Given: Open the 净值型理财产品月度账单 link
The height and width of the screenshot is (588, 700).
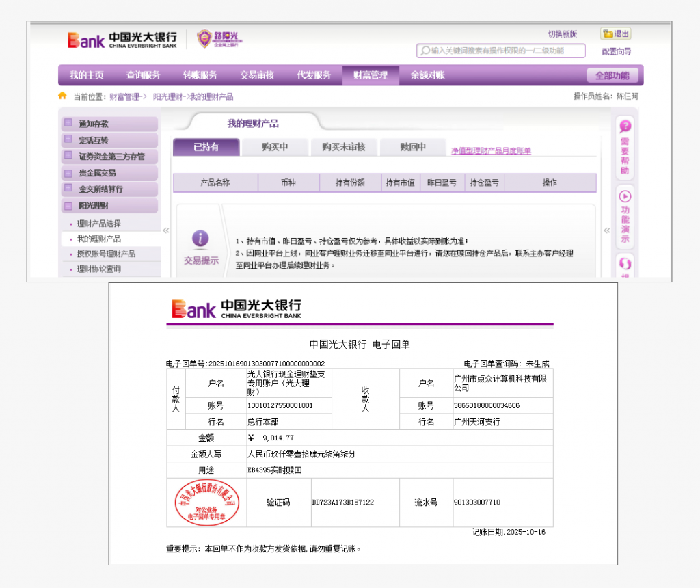Looking at the screenshot, I should coord(491,150).
